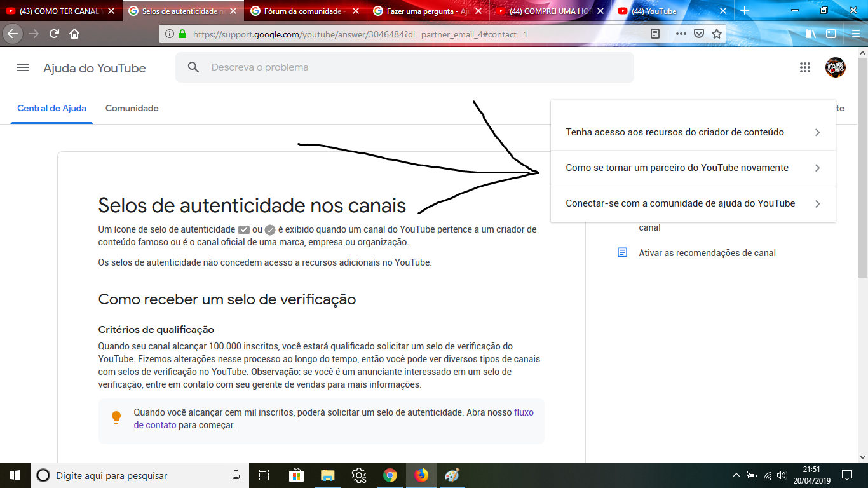Click Digite aqui para pesquisar box
The width and height of the screenshot is (868, 488).
point(140,475)
